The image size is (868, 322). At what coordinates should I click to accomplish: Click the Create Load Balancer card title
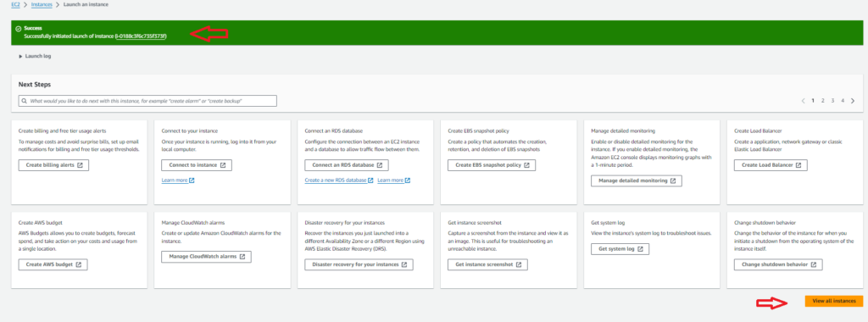tap(758, 130)
